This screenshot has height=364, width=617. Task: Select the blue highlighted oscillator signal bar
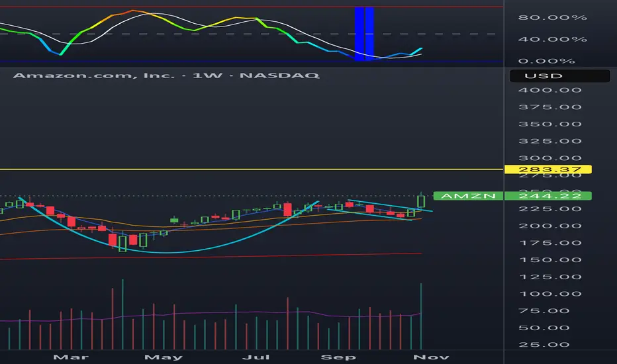tap(364, 34)
